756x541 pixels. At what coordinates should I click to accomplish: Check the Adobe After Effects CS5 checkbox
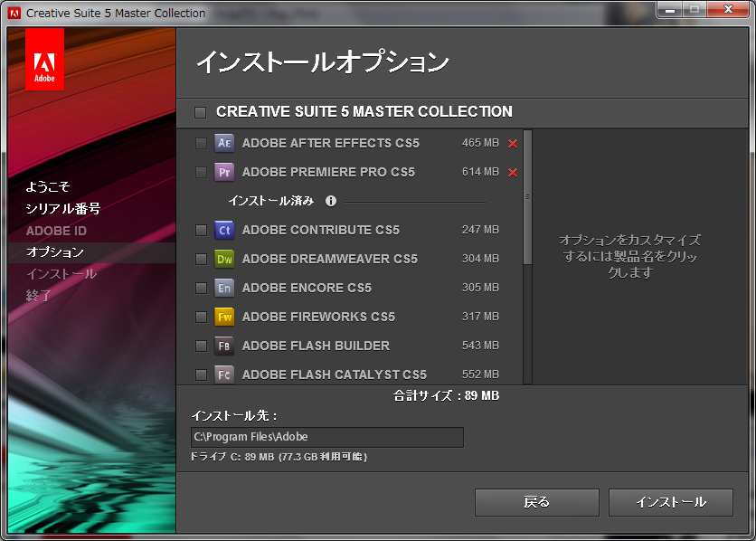click(x=201, y=143)
